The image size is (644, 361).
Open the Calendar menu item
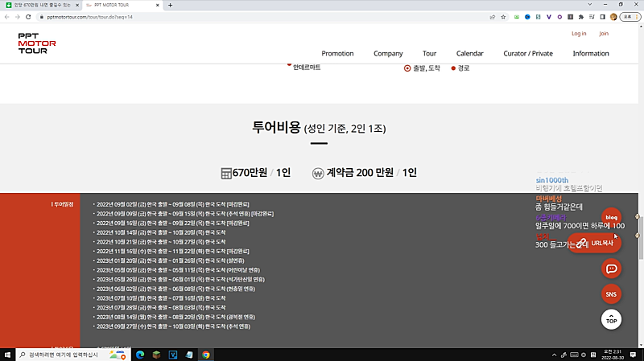pos(469,53)
